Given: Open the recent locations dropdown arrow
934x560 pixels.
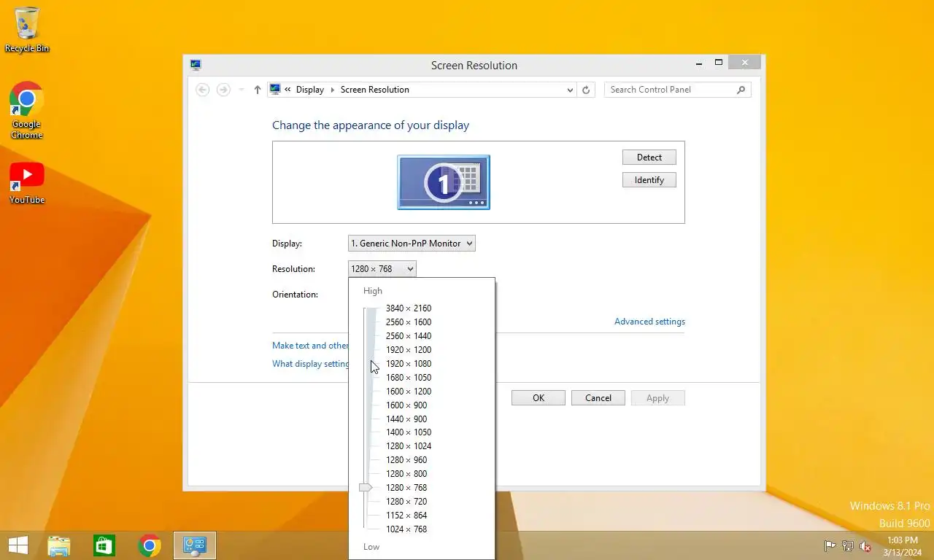Looking at the screenshot, I should click(x=242, y=90).
